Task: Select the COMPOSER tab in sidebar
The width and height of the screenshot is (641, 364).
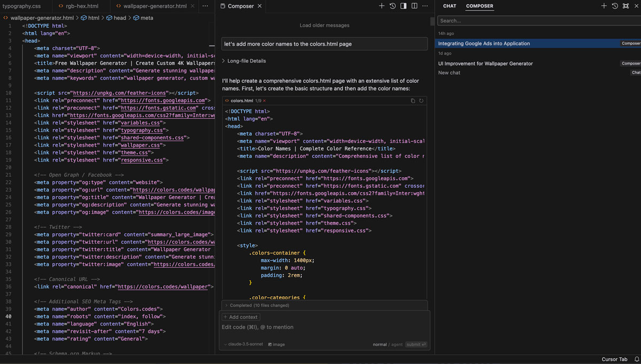Action: click(x=480, y=6)
